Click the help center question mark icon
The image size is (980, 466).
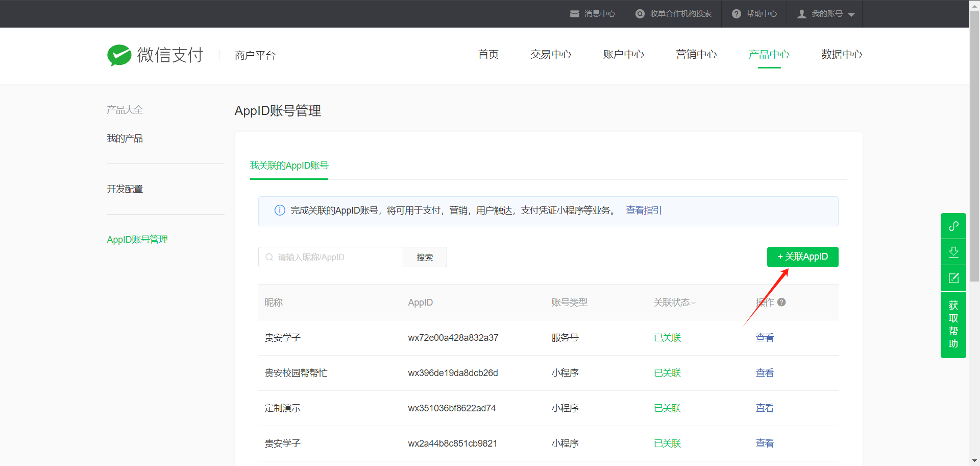pyautogui.click(x=736, y=14)
